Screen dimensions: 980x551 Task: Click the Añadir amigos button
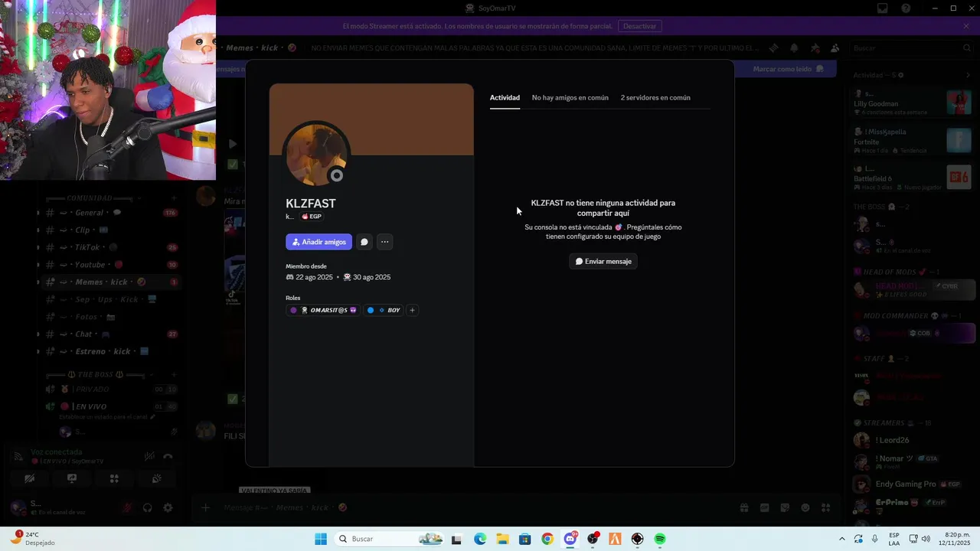318,242
